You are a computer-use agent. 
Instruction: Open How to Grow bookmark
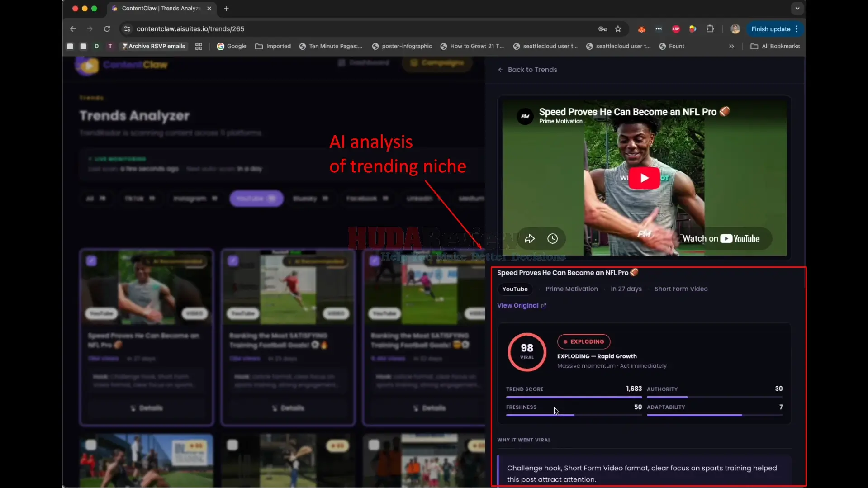(x=472, y=46)
